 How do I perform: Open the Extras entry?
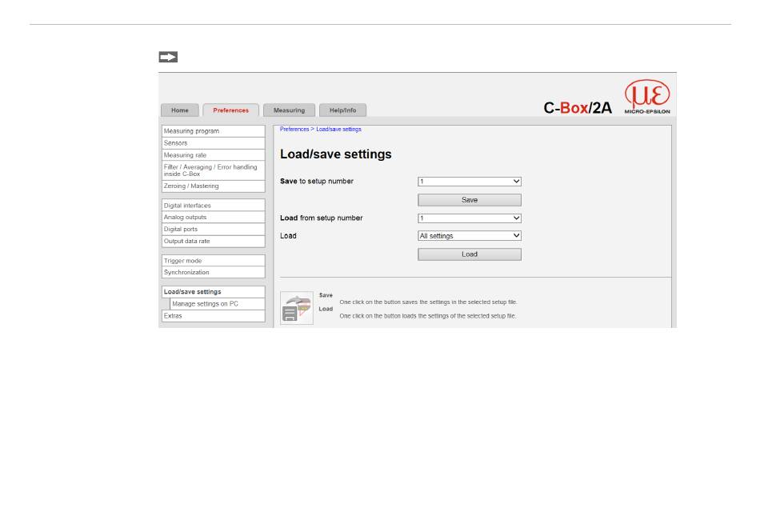coord(214,316)
